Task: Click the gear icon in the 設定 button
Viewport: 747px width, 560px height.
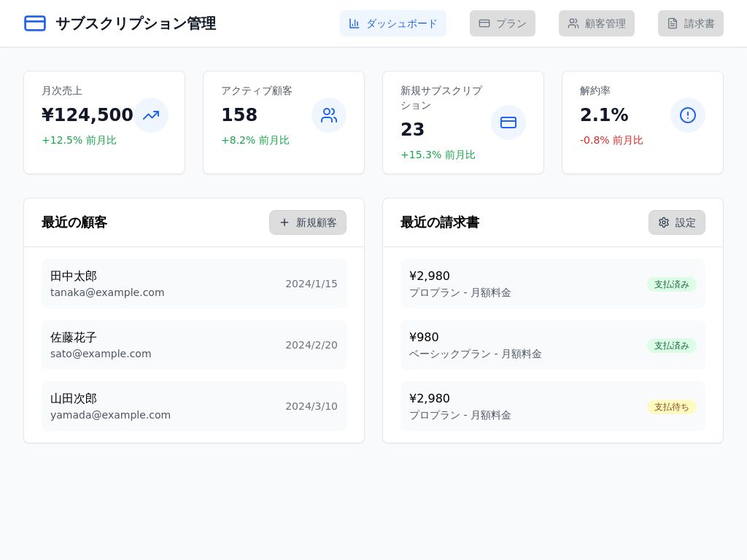Action: coord(664,222)
